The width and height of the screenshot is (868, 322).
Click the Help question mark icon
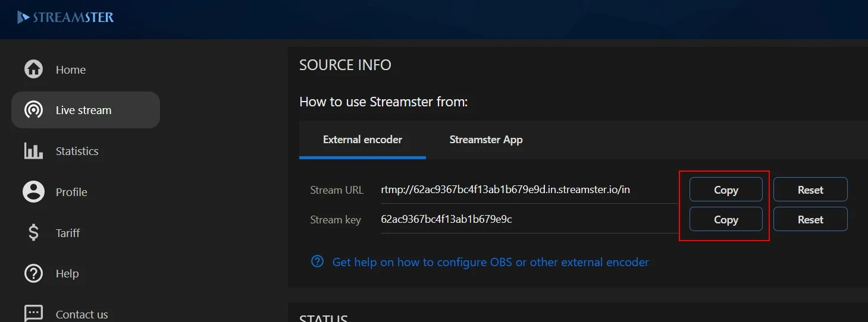coord(33,273)
